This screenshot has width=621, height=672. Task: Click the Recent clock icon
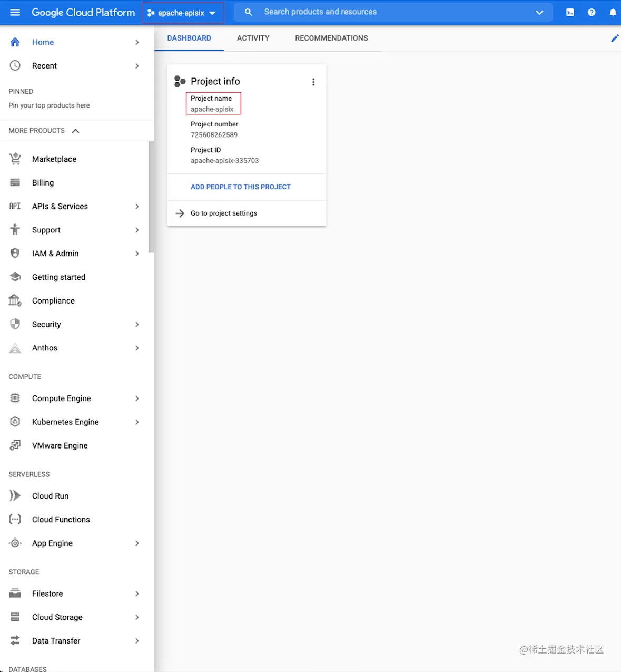(x=15, y=65)
